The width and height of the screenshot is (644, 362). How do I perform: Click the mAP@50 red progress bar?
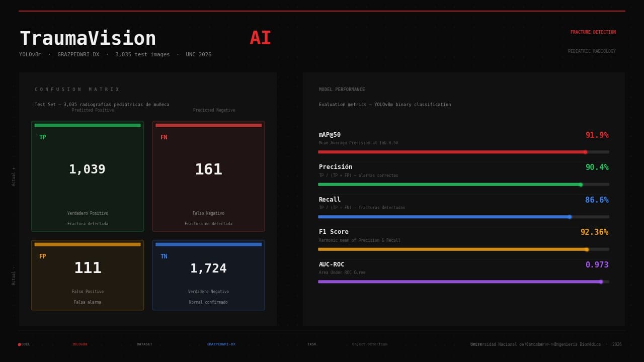coord(463,152)
